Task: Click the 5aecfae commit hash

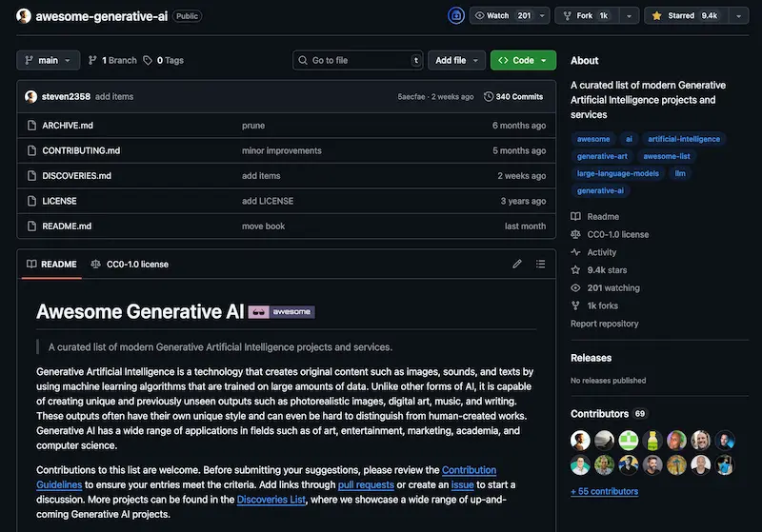Action: 411,96
